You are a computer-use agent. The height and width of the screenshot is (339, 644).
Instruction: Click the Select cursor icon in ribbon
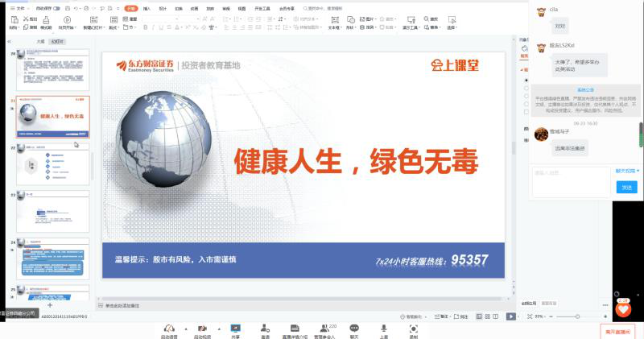(452, 19)
